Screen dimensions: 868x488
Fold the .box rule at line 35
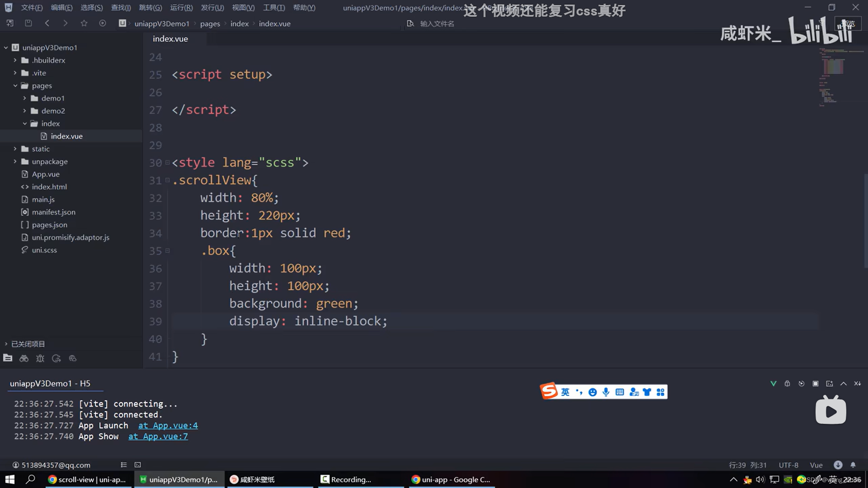167,250
